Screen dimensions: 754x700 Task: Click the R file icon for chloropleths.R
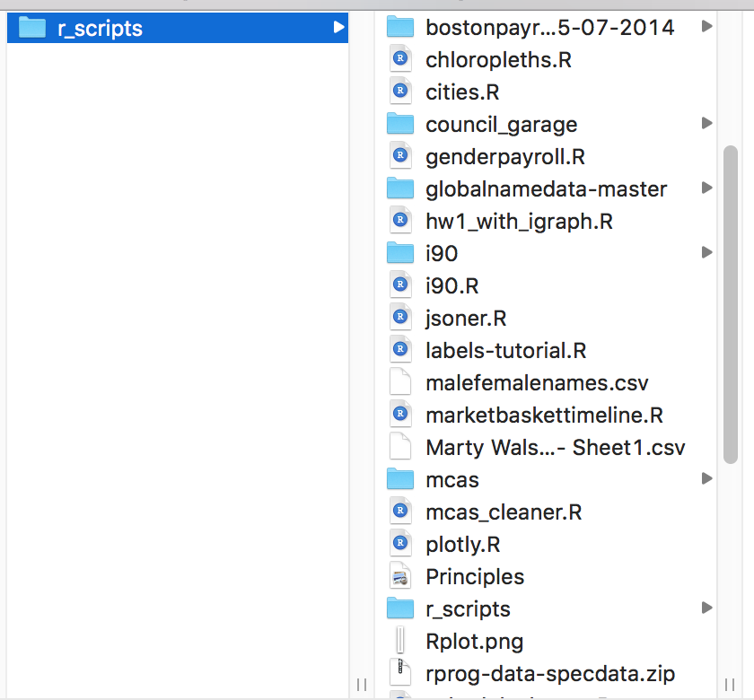click(x=399, y=60)
